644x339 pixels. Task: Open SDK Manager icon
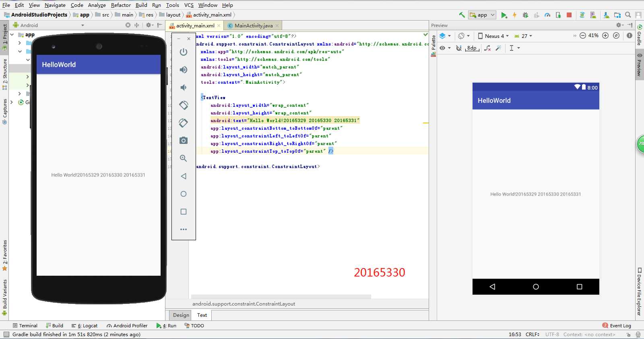606,15
